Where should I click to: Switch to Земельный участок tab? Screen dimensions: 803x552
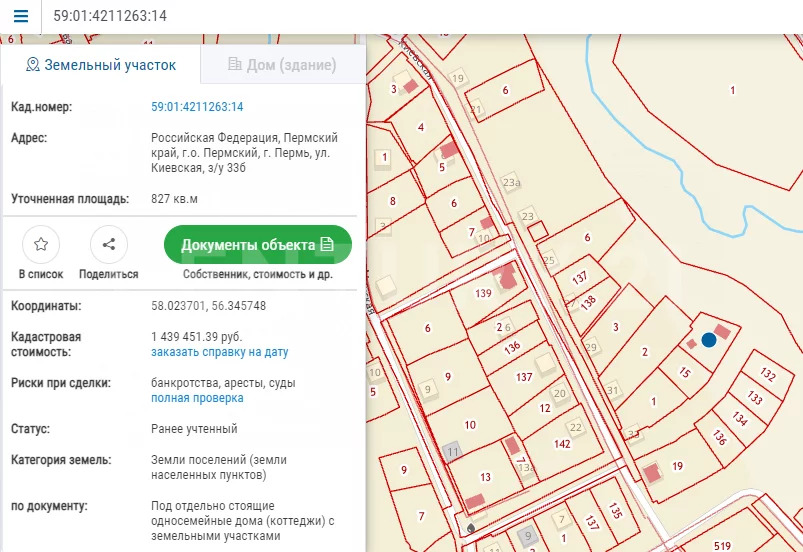[x=100, y=65]
